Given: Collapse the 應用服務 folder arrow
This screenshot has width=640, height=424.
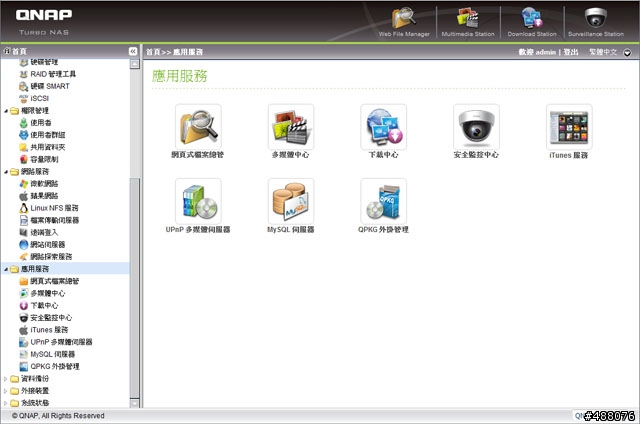Looking at the screenshot, I should pyautogui.click(x=6, y=269).
